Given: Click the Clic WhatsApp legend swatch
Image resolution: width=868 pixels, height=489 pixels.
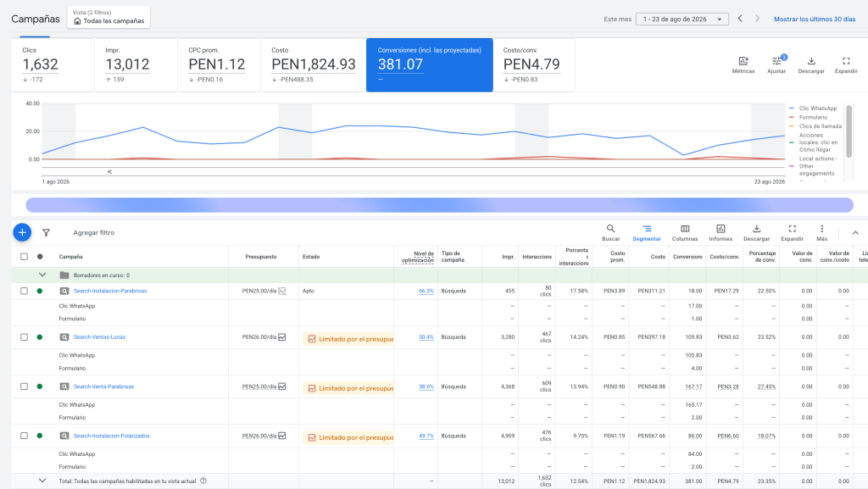Looking at the screenshot, I should [x=792, y=108].
